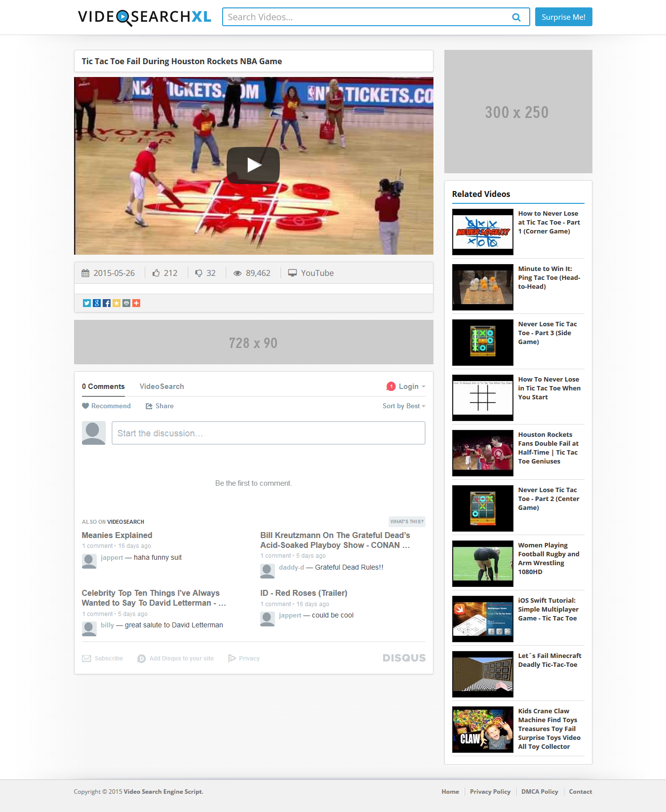Screen dimensions: 666x812
Task: Click the eye views icon
Action: pyautogui.click(x=237, y=273)
